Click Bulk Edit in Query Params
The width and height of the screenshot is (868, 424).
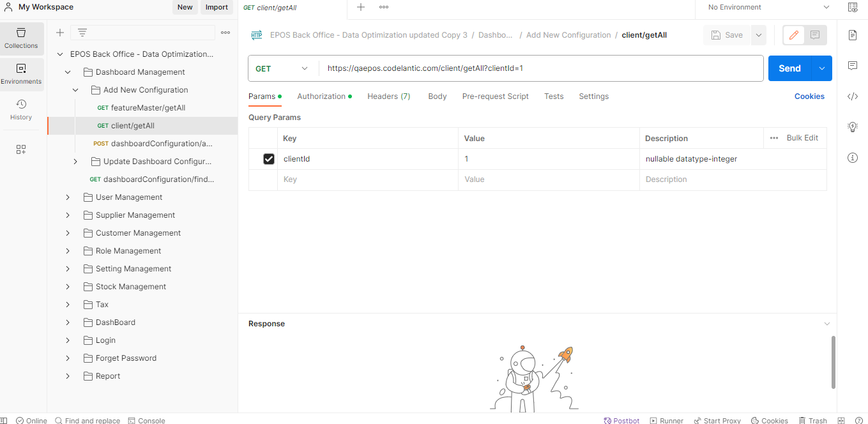tap(802, 138)
